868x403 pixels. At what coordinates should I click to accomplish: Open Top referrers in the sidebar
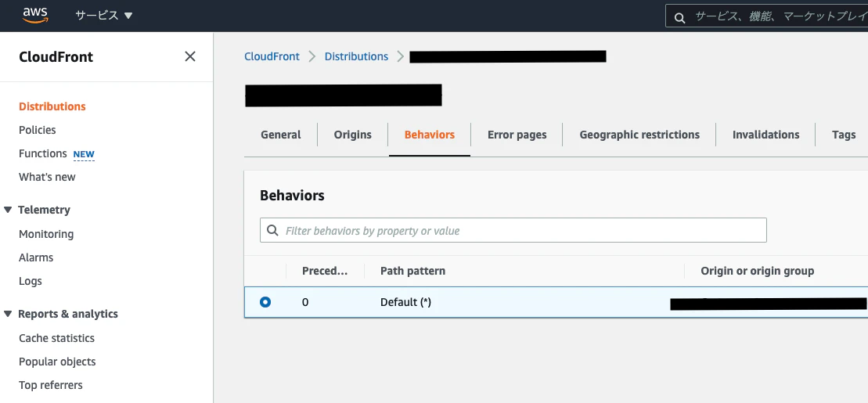coord(50,385)
